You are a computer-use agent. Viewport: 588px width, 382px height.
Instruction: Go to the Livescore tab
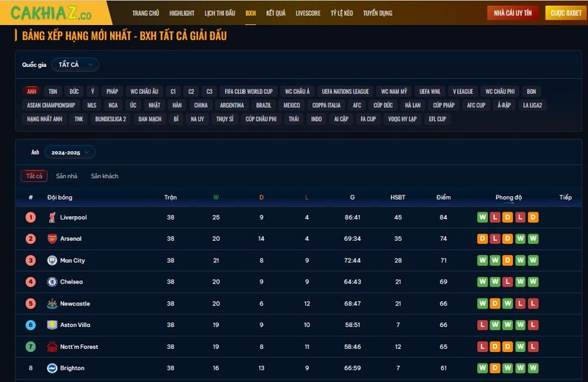308,13
